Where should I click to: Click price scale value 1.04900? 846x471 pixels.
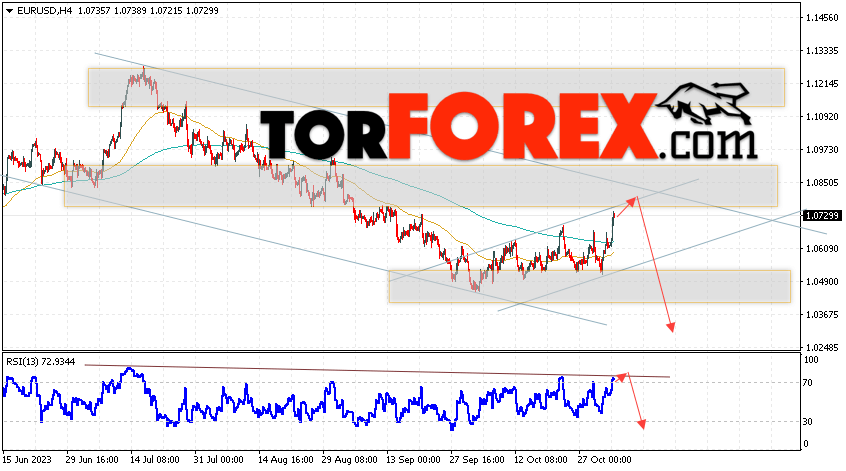click(822, 281)
